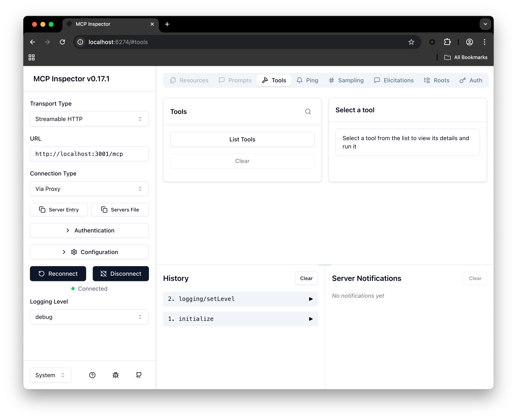Open Chrome three-dot menu
The height and width of the screenshot is (420, 517).
(484, 42)
